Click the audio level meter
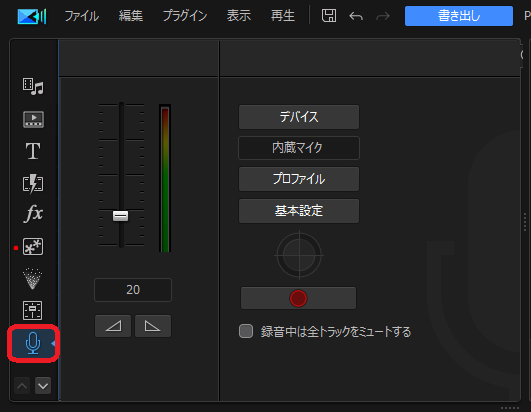Image resolution: width=531 pixels, height=412 pixels. click(x=165, y=178)
